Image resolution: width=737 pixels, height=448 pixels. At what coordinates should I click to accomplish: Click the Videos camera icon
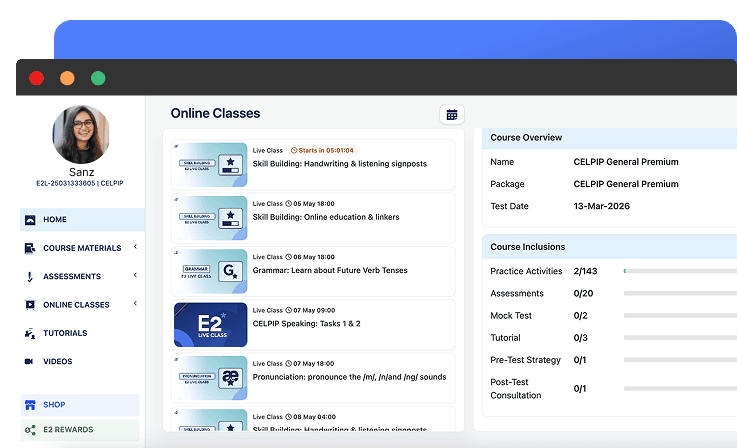click(x=30, y=361)
